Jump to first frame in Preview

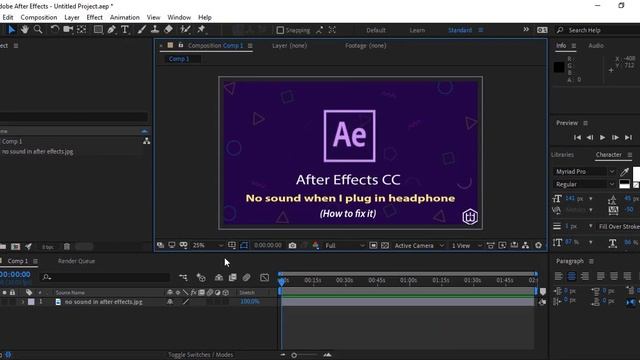[x=577, y=138]
